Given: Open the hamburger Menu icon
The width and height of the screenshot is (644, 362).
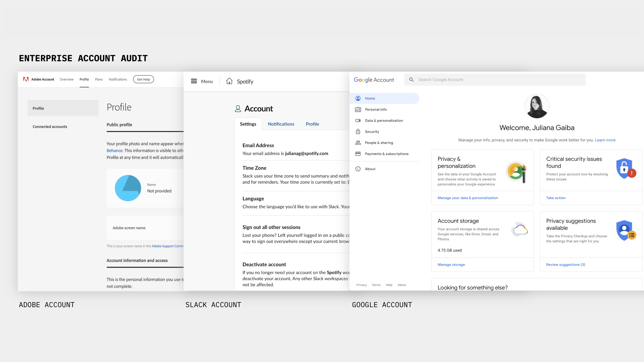Looking at the screenshot, I should (x=194, y=81).
